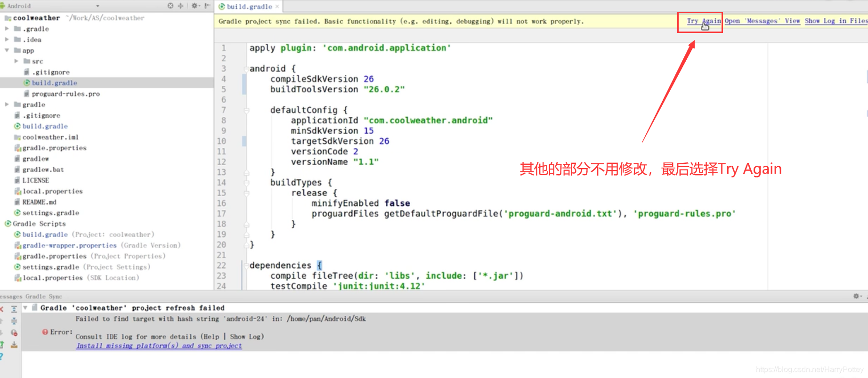This screenshot has height=378, width=868.
Task: Click buildToolsVersion "26.0.2" string
Action: [x=384, y=89]
